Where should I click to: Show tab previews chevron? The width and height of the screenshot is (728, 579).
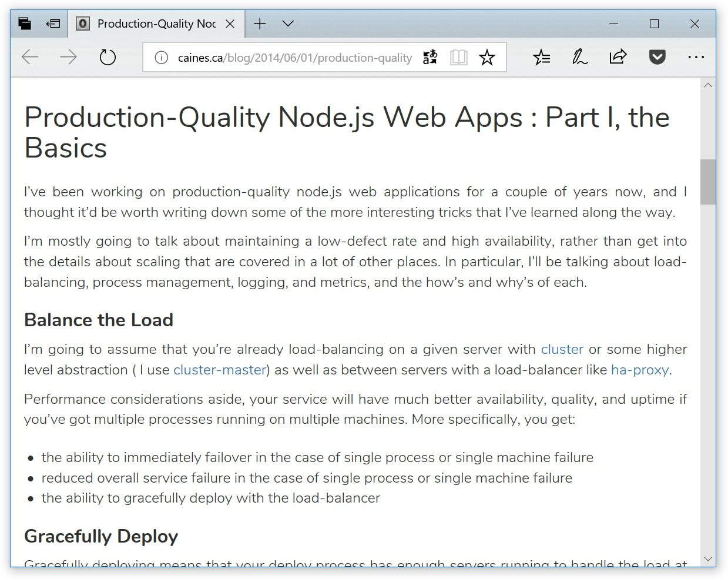pyautogui.click(x=288, y=24)
